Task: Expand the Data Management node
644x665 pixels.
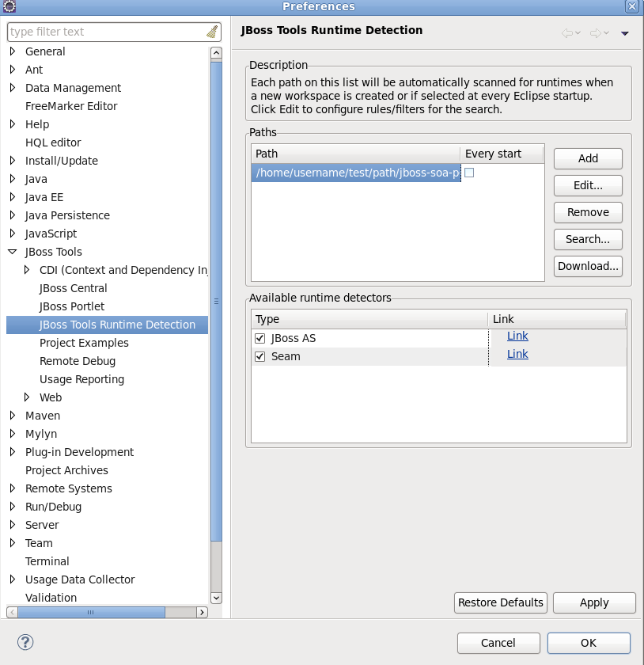Action: click(x=13, y=88)
